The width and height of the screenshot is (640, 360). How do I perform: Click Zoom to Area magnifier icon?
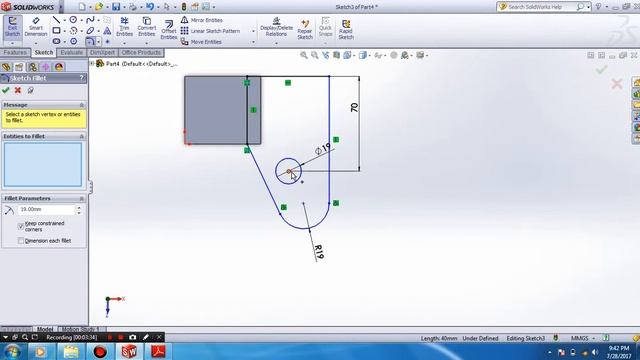click(315, 55)
